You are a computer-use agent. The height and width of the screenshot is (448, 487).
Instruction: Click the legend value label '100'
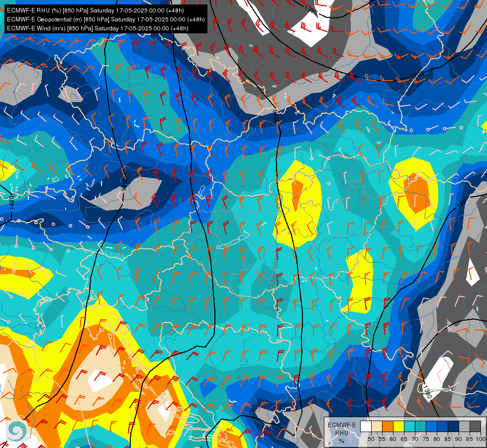point(481,439)
